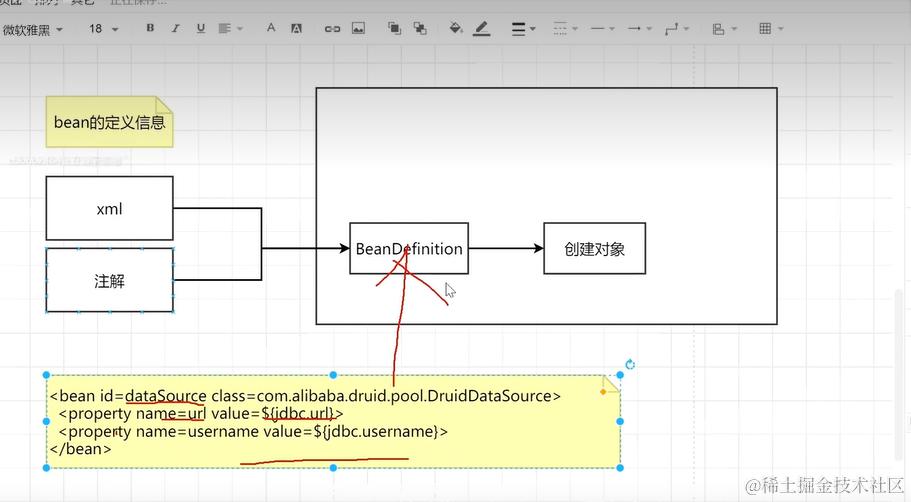Open the text alignment dropdown

point(231,28)
